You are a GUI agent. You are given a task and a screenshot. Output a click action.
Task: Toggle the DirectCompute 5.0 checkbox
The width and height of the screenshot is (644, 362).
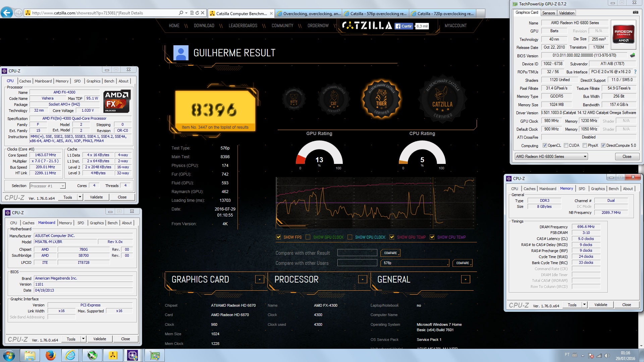click(603, 145)
